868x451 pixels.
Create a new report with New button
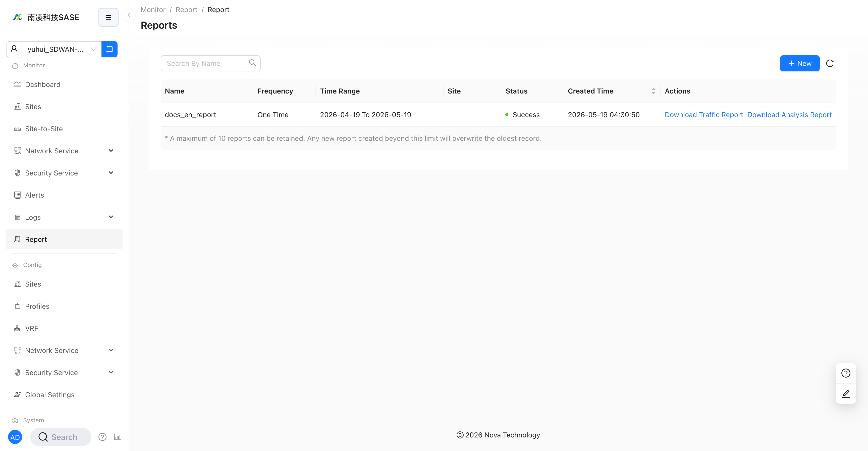pyautogui.click(x=800, y=63)
